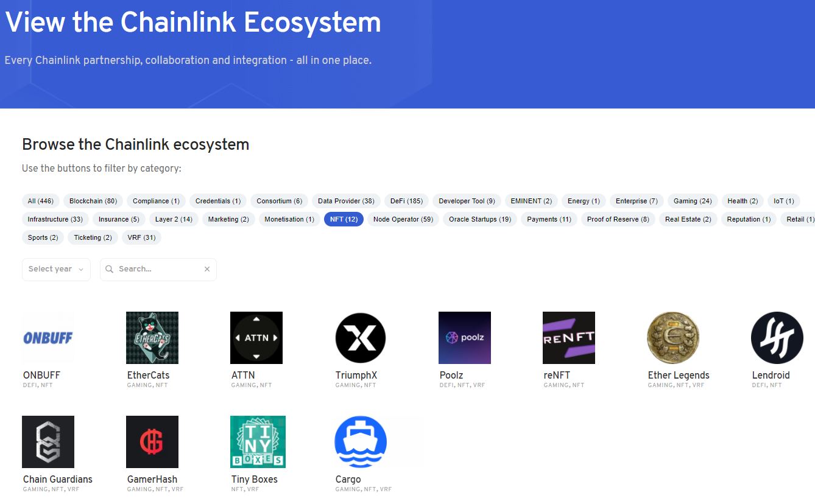The height and width of the screenshot is (504, 815).
Task: Filter by Consortium (6) category
Action: click(279, 201)
